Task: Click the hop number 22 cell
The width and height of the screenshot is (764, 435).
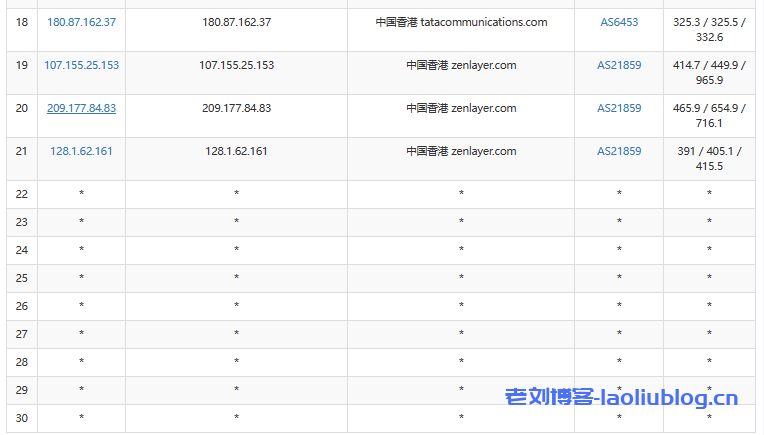Action: click(x=22, y=194)
